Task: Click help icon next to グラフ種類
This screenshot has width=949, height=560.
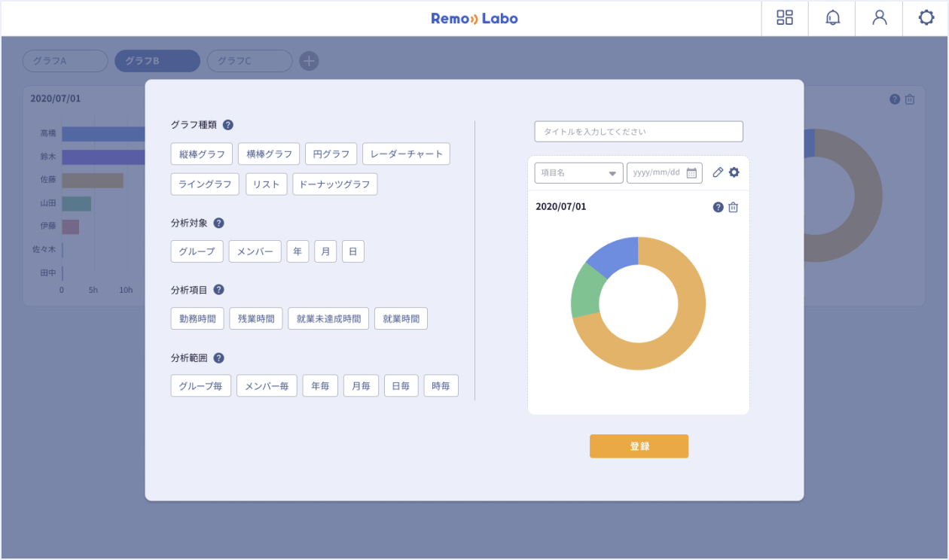Action: pyautogui.click(x=228, y=125)
